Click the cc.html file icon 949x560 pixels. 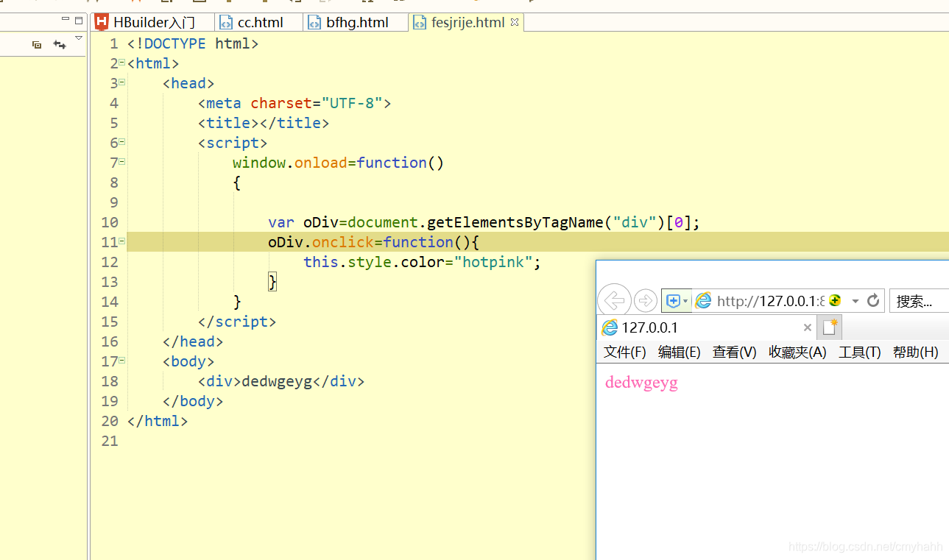tap(226, 22)
